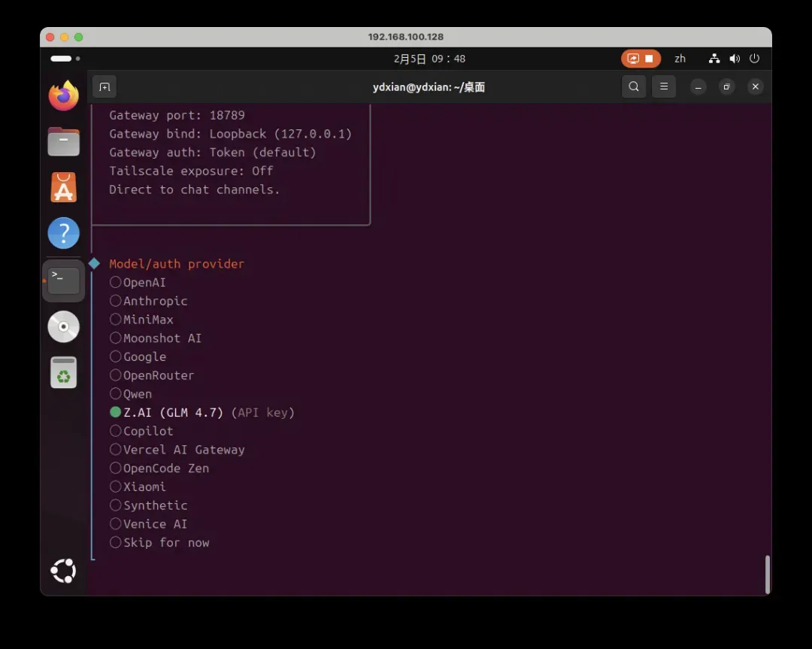Select the Anthropic provider option
The height and width of the screenshot is (649, 812).
click(x=116, y=301)
